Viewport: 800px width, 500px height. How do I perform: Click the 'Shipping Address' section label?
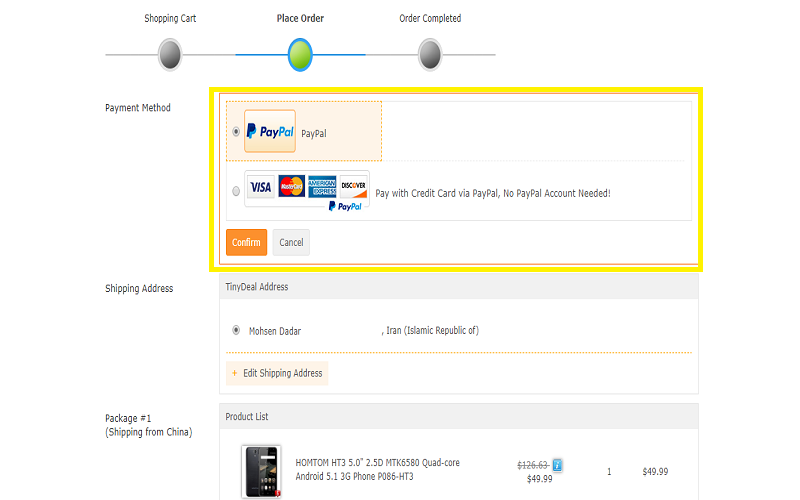[139, 288]
